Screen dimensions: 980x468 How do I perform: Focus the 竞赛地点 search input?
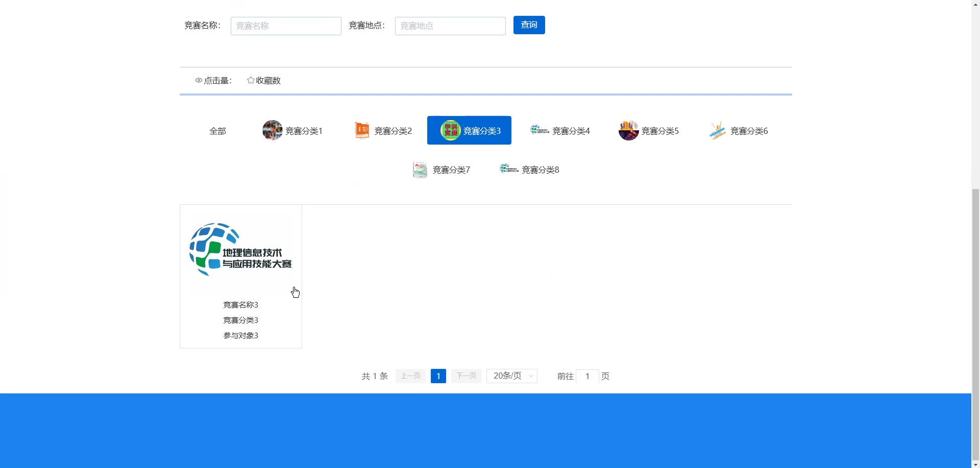pos(450,26)
